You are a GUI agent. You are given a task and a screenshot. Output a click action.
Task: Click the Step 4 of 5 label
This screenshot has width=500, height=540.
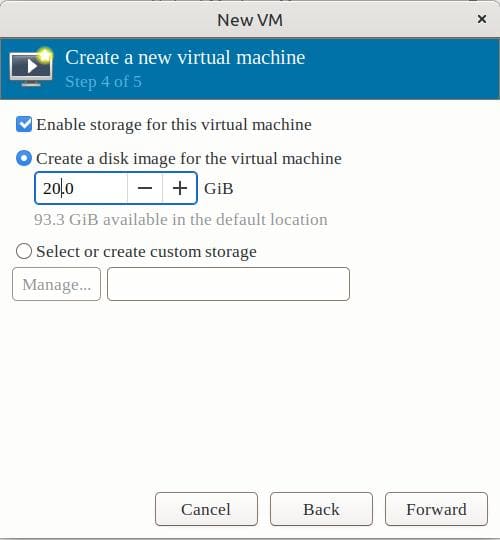tap(103, 82)
